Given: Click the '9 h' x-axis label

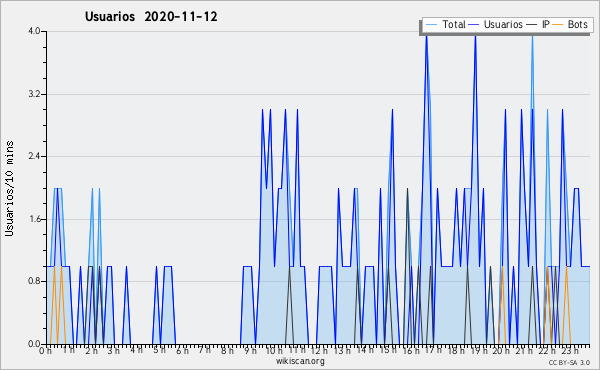Looking at the screenshot, I should click(251, 351).
